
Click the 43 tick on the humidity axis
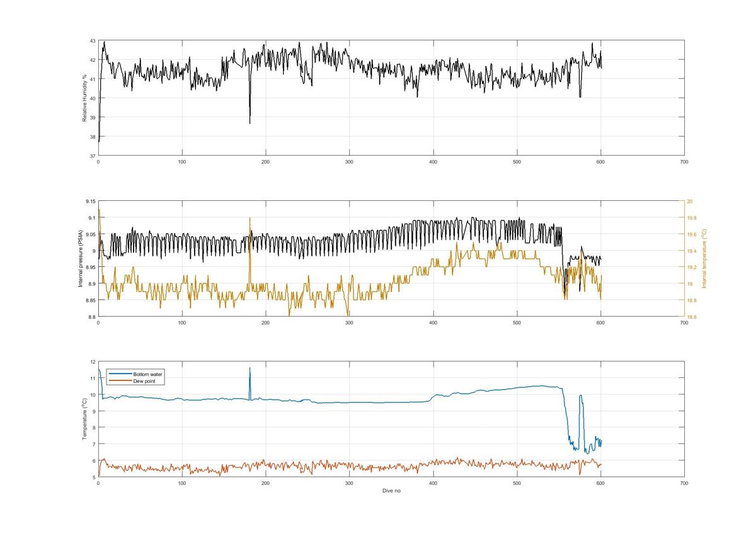(93, 41)
